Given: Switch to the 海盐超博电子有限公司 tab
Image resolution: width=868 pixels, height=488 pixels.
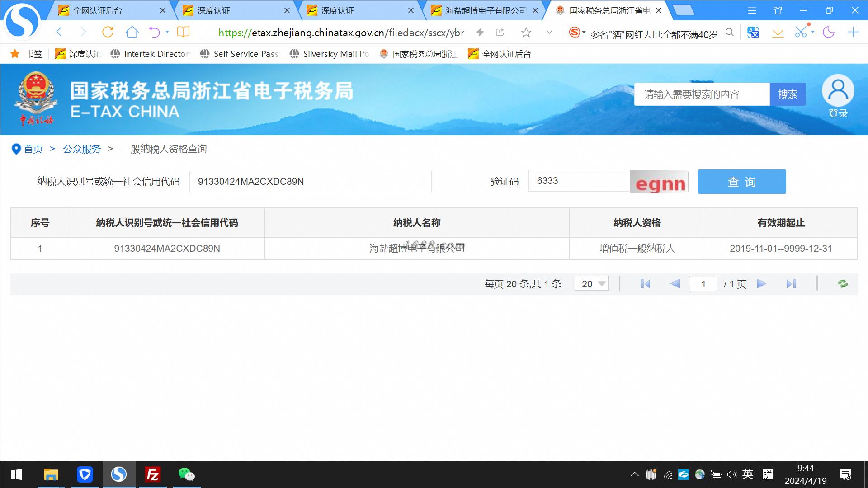Looking at the screenshot, I should (x=484, y=10).
